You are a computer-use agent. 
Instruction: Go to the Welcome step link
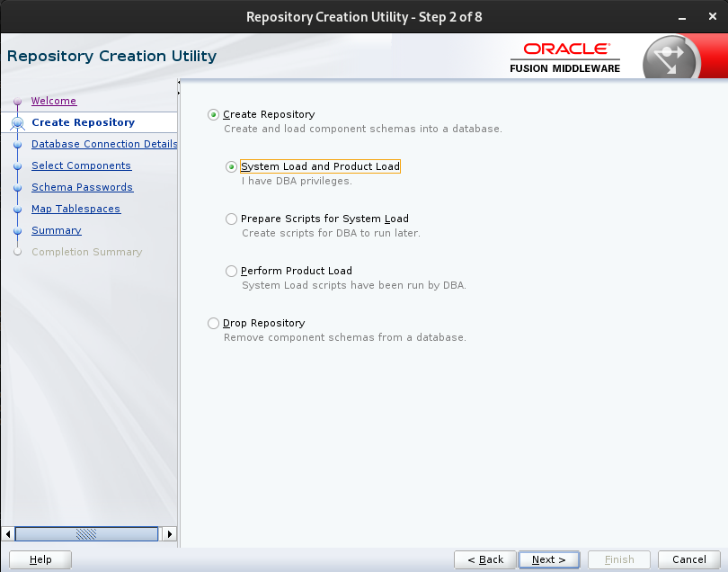point(54,101)
